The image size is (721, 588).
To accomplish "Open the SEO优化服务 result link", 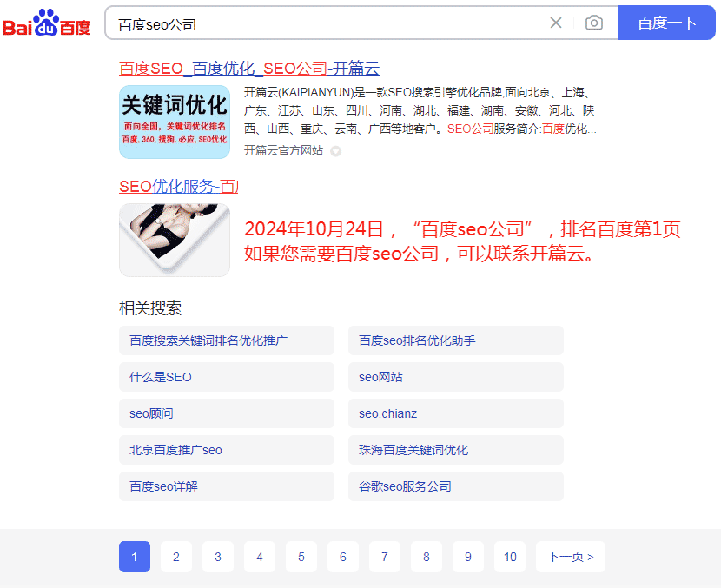I will tap(178, 186).
